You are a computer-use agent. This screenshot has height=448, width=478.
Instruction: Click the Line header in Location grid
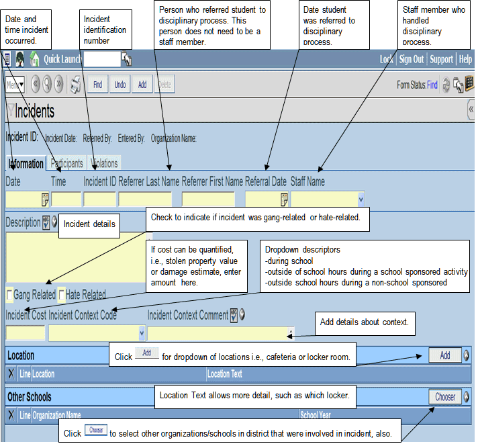(25, 373)
